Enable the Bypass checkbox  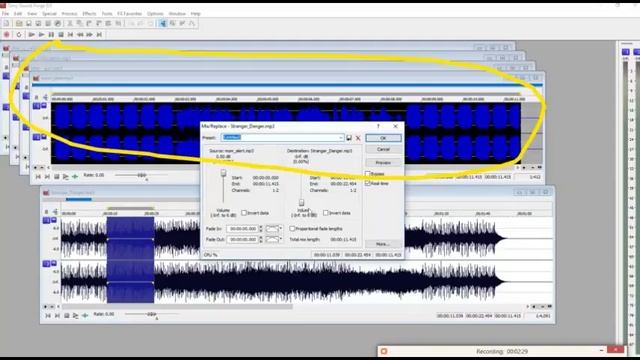(x=368, y=174)
